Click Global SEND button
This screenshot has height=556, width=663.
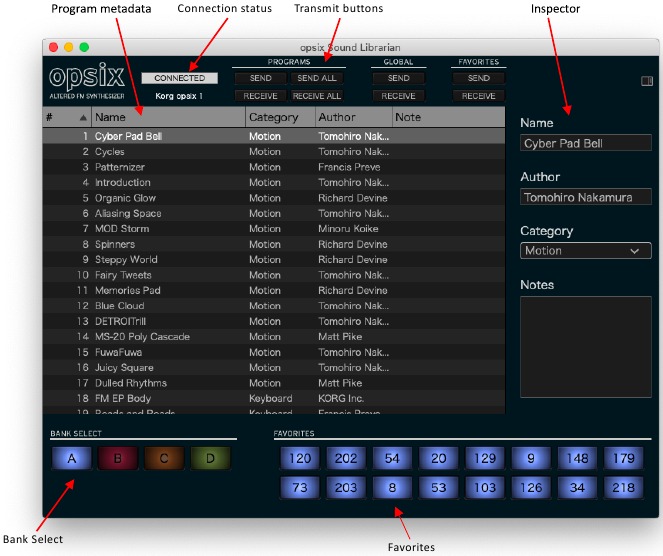(398, 78)
